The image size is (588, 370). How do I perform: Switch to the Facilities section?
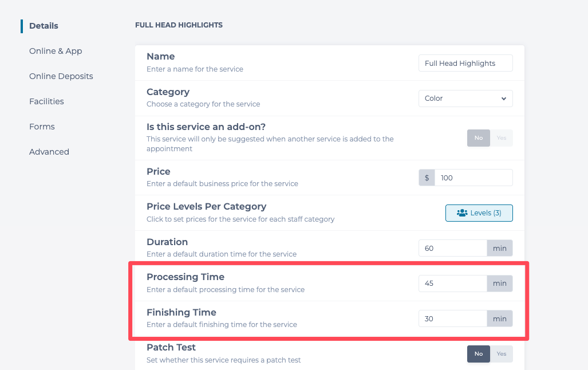[46, 101]
